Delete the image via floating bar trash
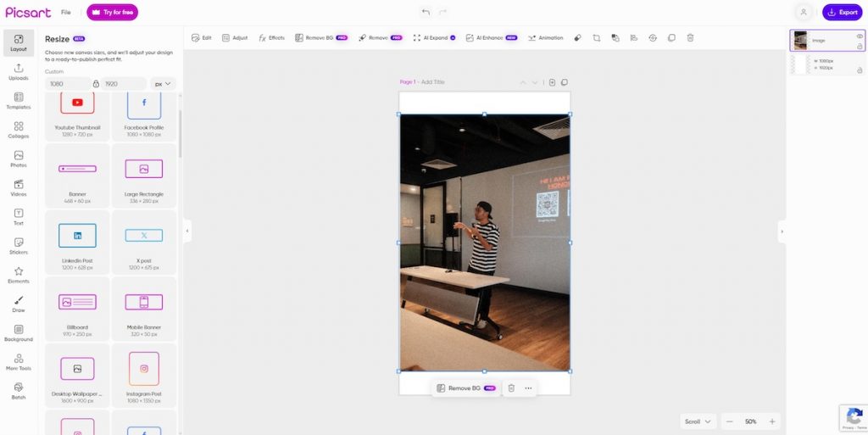 click(511, 388)
